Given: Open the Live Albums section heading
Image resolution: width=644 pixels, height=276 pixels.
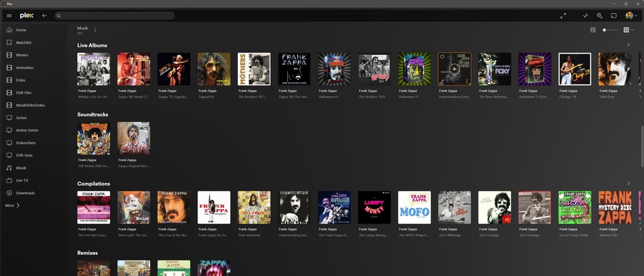Looking at the screenshot, I should pyautogui.click(x=92, y=45).
